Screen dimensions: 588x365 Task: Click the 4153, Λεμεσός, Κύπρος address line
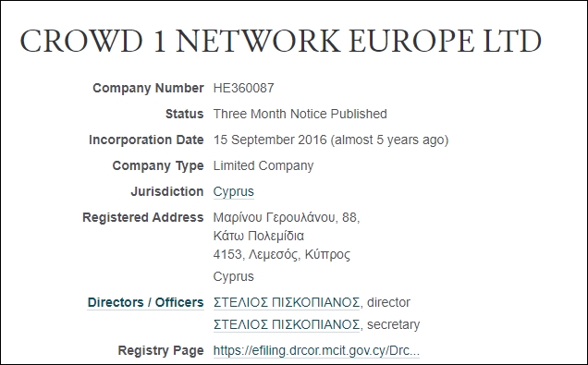pos(282,254)
